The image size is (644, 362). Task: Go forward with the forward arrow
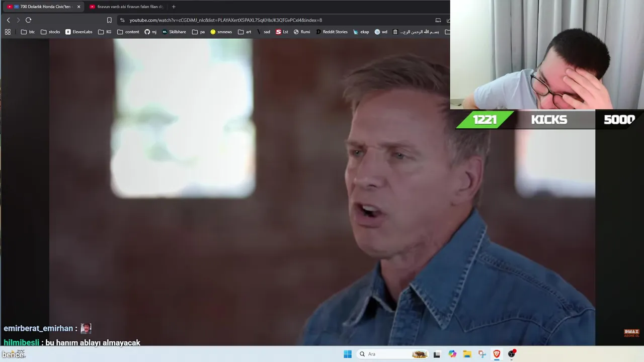point(18,20)
